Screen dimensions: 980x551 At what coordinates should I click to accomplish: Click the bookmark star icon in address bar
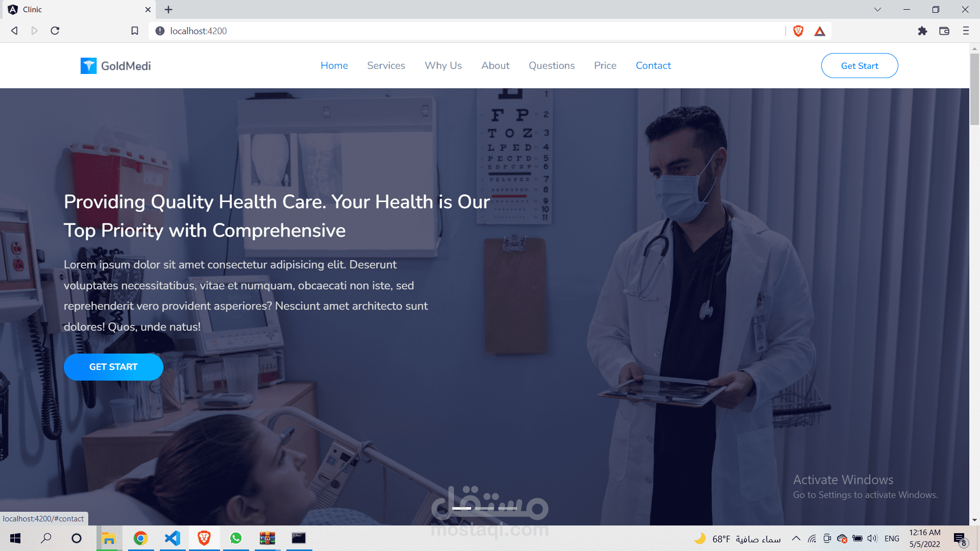134,31
